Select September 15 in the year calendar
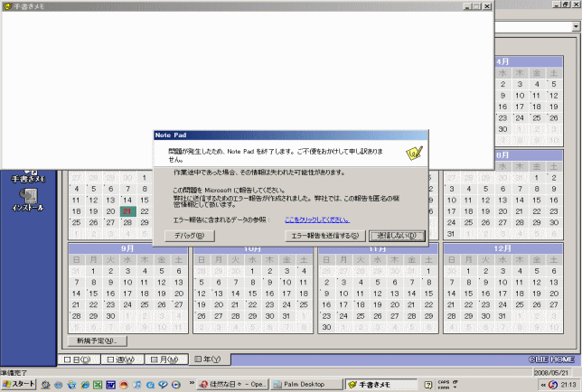The image size is (582, 392). pos(94,294)
